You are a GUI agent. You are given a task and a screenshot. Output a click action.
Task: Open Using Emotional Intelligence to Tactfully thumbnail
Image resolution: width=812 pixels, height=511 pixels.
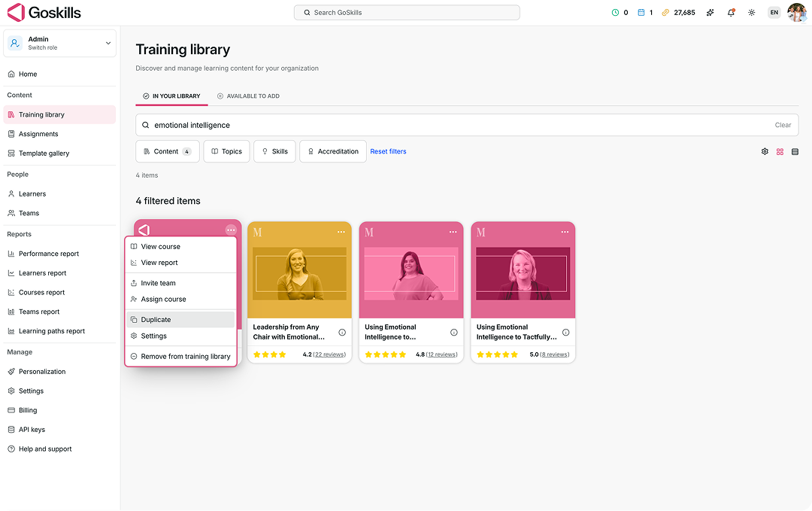[x=523, y=274]
